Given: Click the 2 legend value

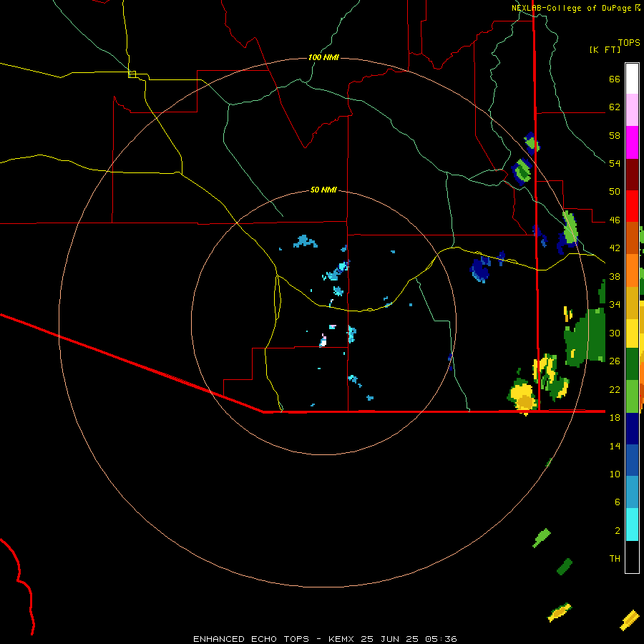Looking at the screenshot, I should pos(618,531).
